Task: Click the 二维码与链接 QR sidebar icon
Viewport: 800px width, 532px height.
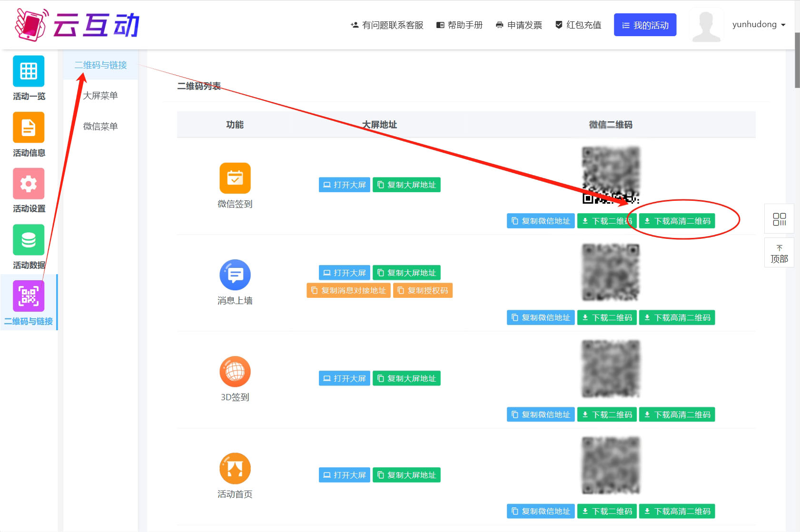Action: pyautogui.click(x=29, y=296)
